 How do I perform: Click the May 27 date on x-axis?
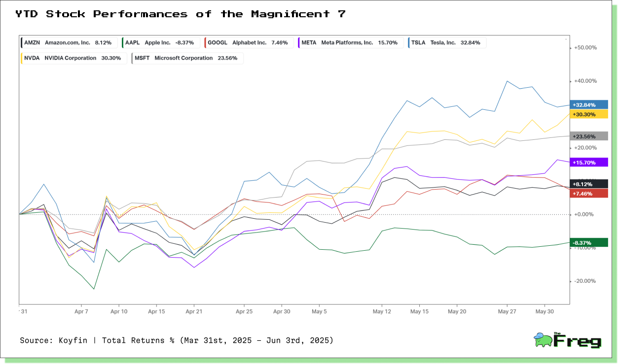507,312
